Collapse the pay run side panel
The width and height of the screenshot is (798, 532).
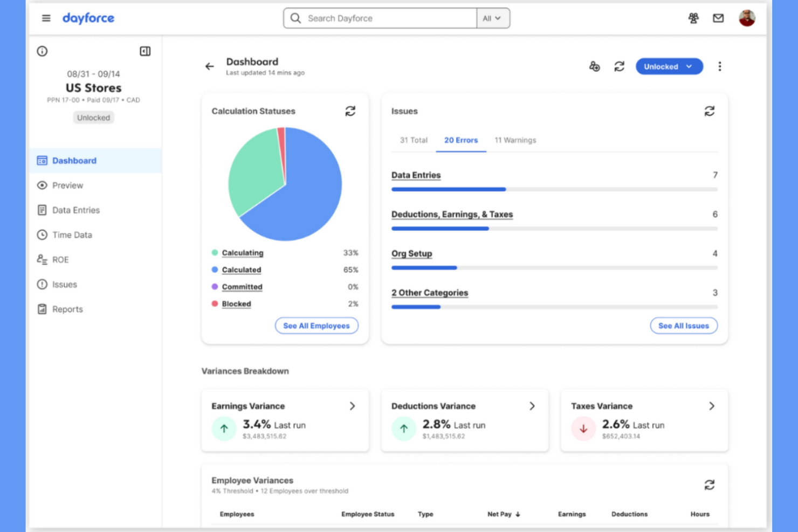pos(145,51)
